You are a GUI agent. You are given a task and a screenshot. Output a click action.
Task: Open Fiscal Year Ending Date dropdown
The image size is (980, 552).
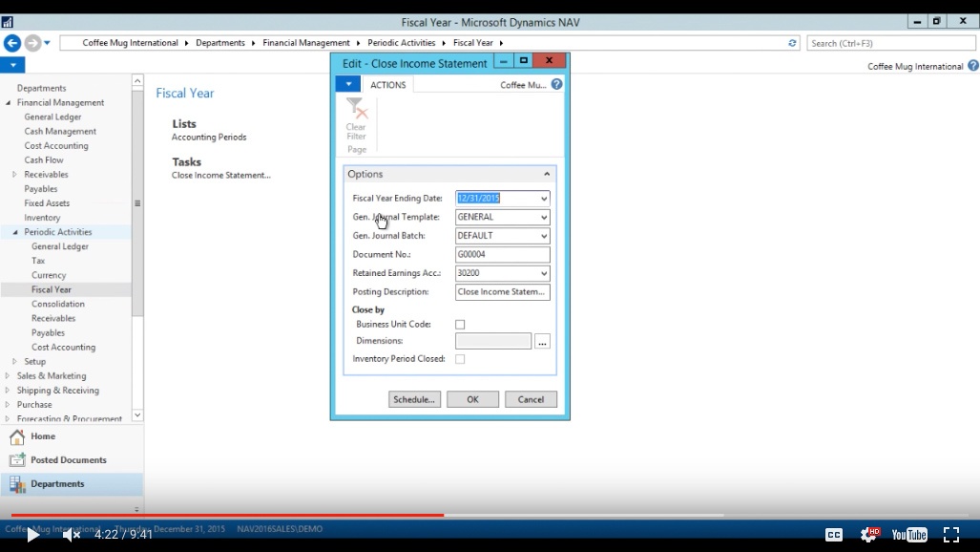544,199
